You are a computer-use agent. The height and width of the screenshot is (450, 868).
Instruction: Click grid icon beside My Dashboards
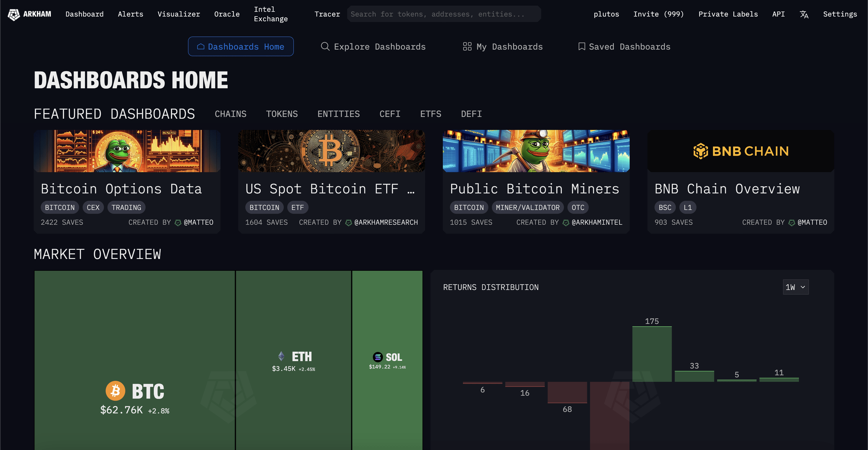[x=467, y=47]
